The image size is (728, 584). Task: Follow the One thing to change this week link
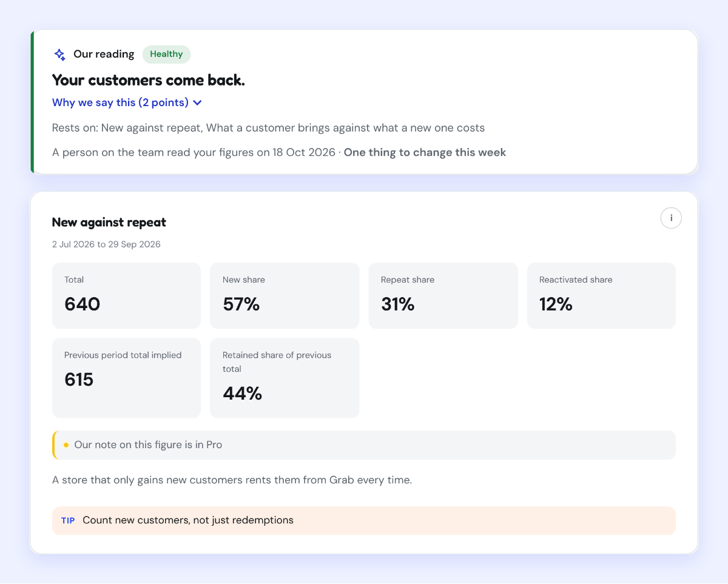click(x=425, y=152)
